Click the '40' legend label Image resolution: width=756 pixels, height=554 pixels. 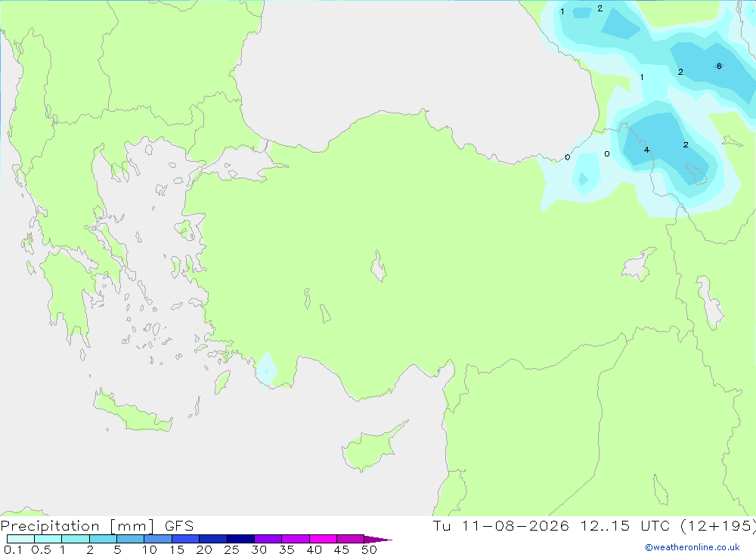(314, 549)
